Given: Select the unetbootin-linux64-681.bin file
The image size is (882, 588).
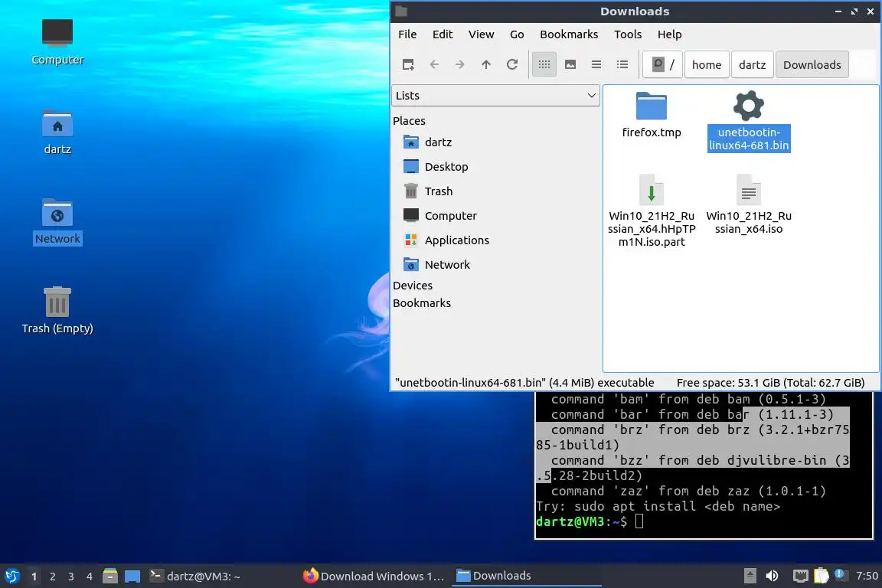Looking at the screenshot, I should pyautogui.click(x=749, y=121).
